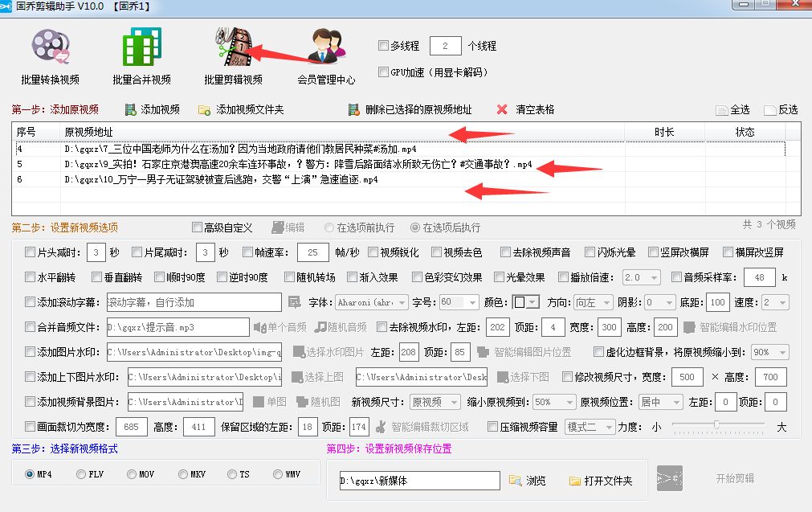
Task: Click the 选择上图 icon
Action: click(297, 377)
